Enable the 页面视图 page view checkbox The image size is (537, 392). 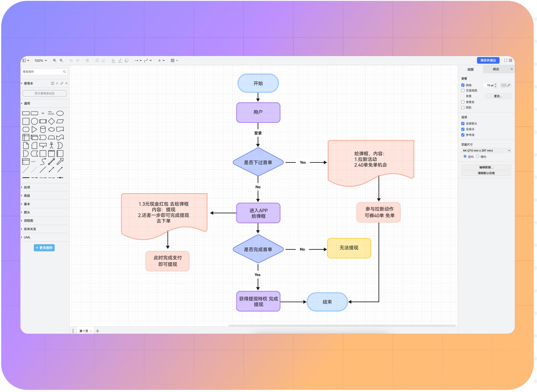463,91
